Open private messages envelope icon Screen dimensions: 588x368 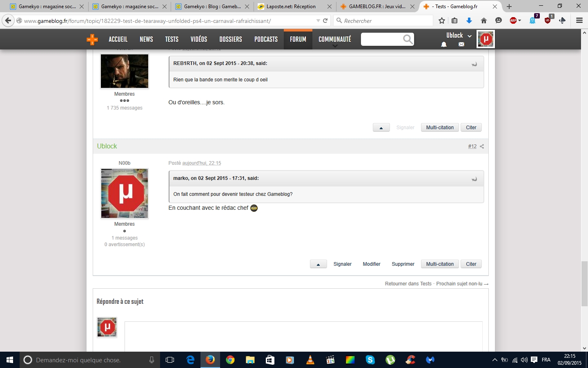[x=461, y=45]
